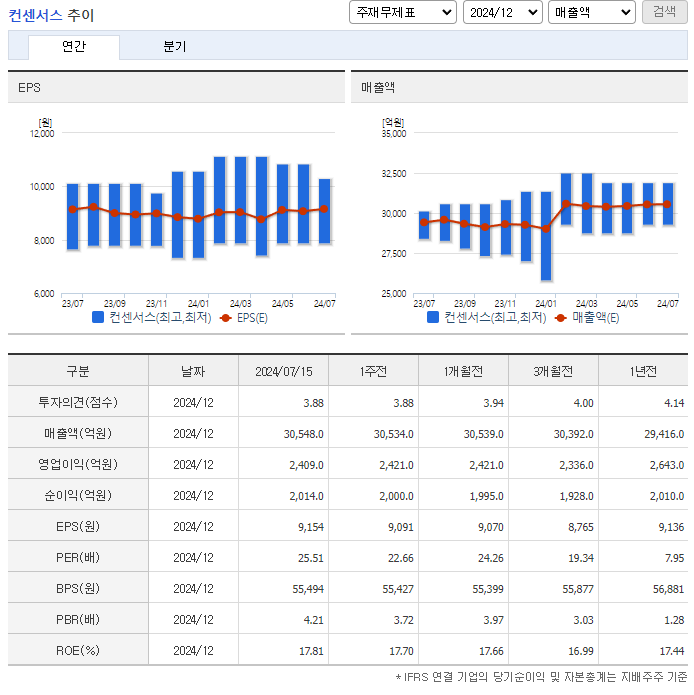
Task: Click the value 4.00
Action: tap(583, 403)
